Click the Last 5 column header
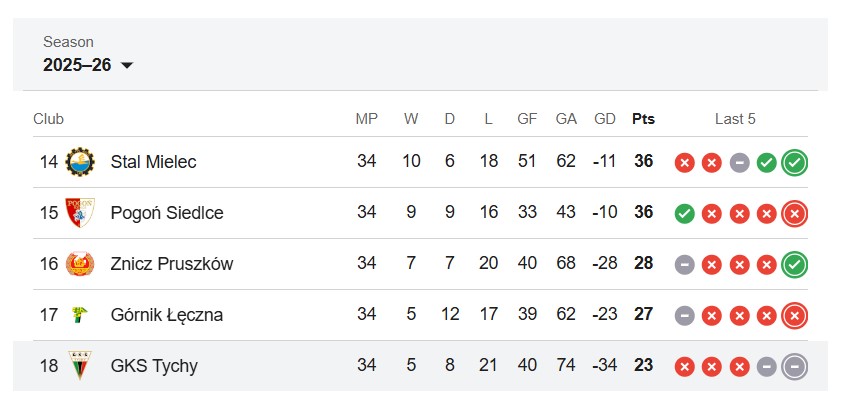Viewport: 849px width, 405px height. tap(735, 119)
